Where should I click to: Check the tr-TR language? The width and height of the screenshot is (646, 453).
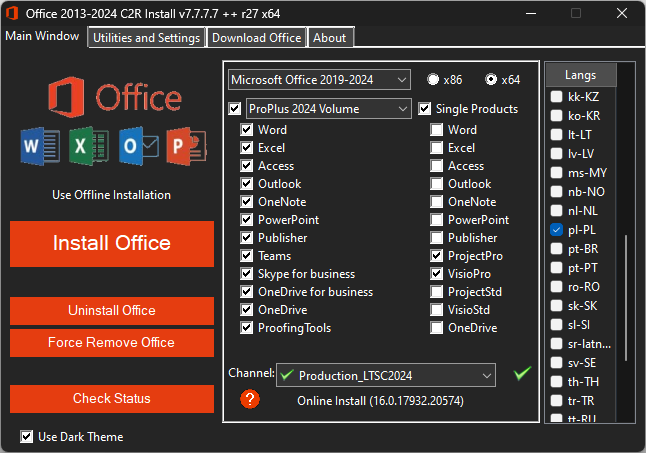coord(556,400)
